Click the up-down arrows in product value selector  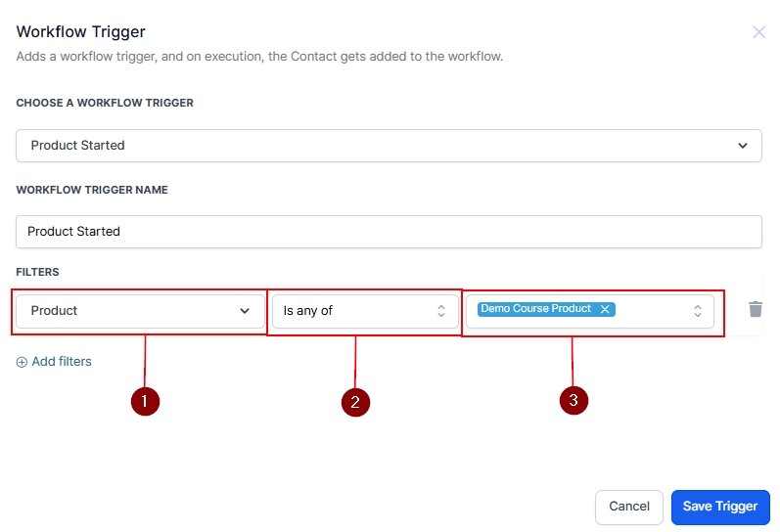[698, 311]
